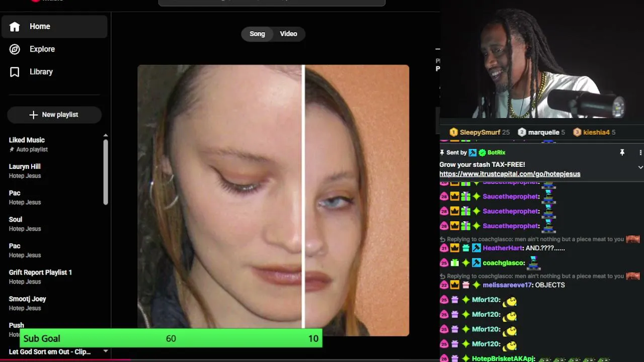Click the HotepBrisketAKApj username in chat
Screen dimensions: 644x362
point(503,358)
